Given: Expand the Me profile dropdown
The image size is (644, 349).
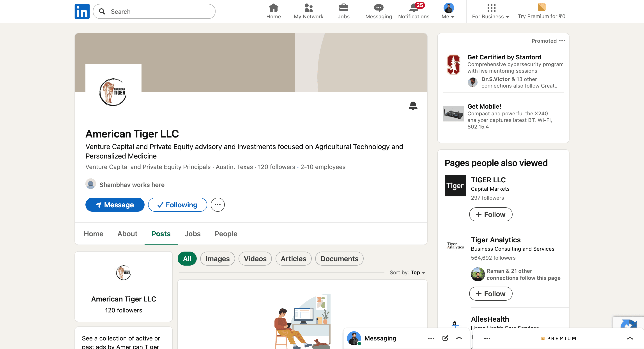Looking at the screenshot, I should 448,11.
